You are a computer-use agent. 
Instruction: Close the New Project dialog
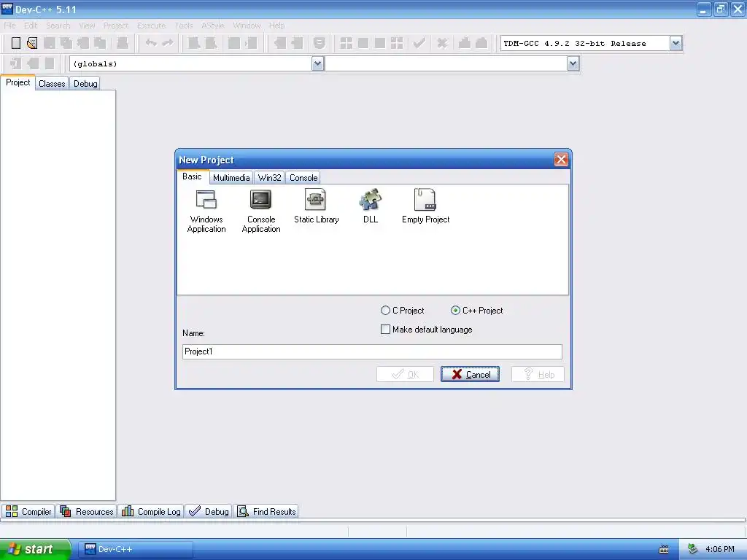(561, 160)
